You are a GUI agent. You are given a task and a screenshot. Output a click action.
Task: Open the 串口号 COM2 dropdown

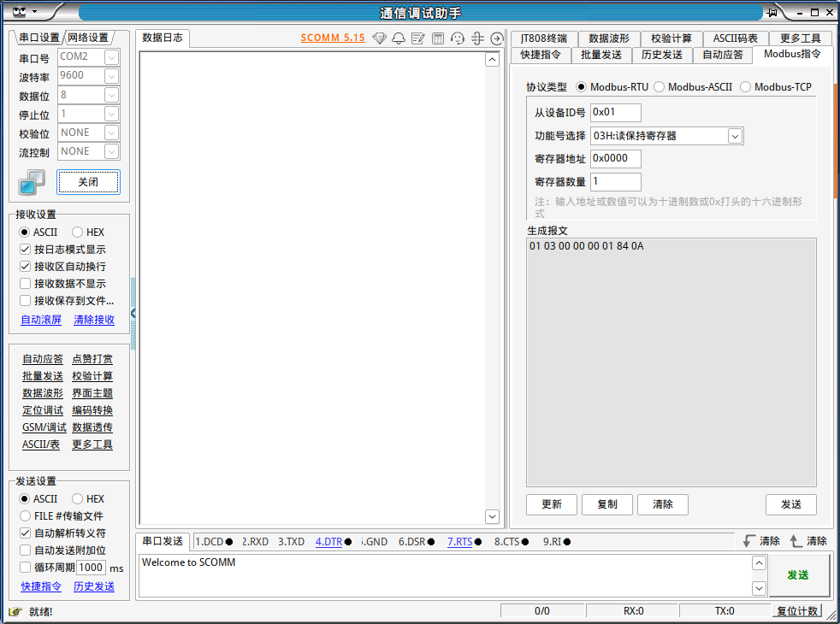(x=111, y=57)
